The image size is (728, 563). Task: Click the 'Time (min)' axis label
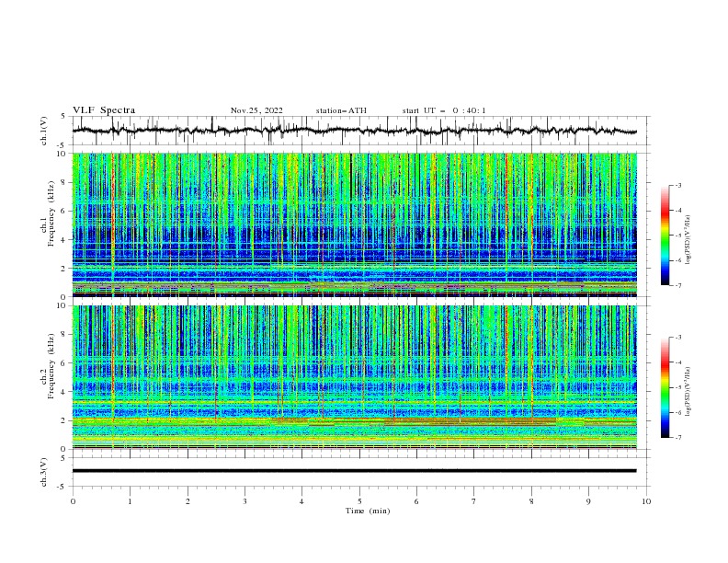click(368, 511)
